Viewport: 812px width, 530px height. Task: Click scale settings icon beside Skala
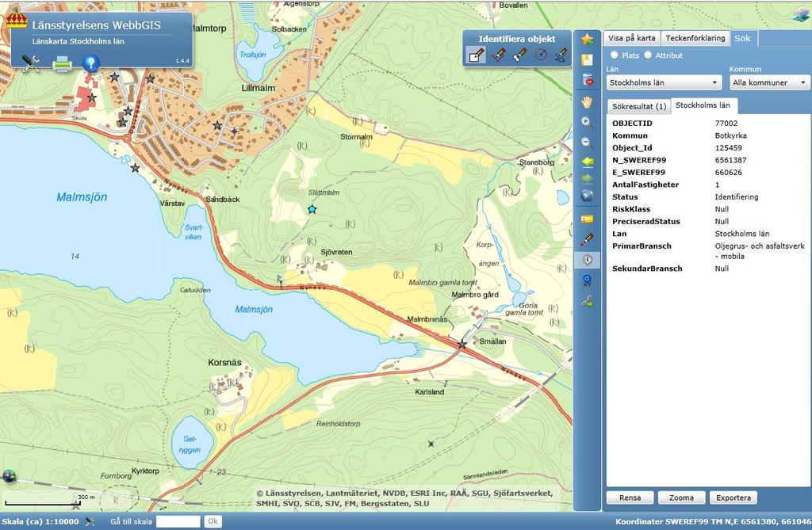coord(90,521)
